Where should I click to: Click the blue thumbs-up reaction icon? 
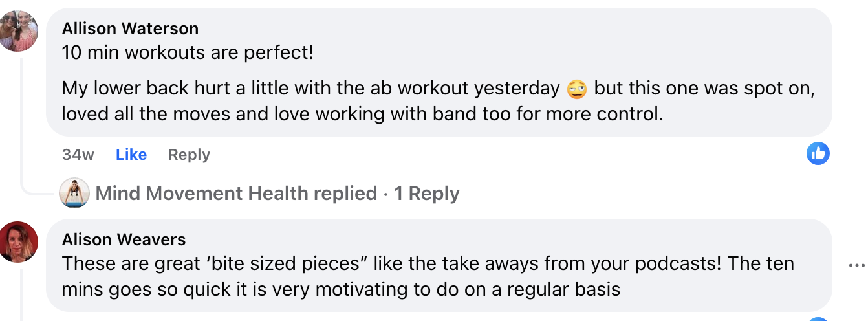pyautogui.click(x=818, y=154)
